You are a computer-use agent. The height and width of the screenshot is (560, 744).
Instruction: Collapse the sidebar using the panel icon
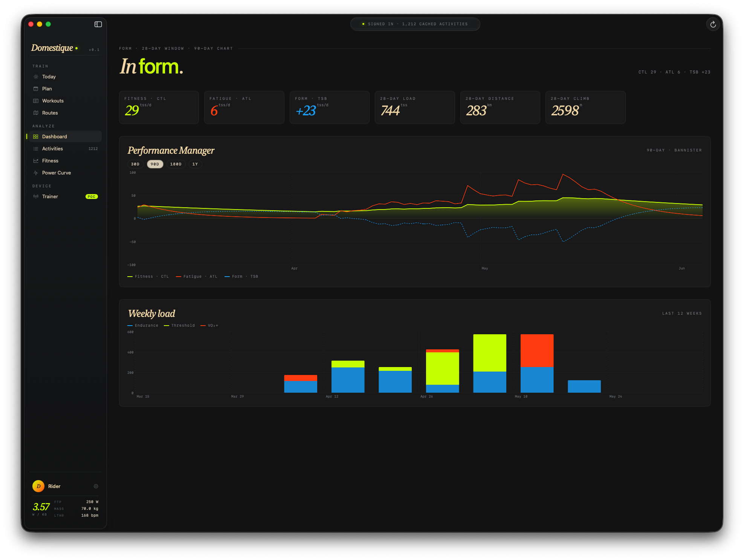coord(98,24)
